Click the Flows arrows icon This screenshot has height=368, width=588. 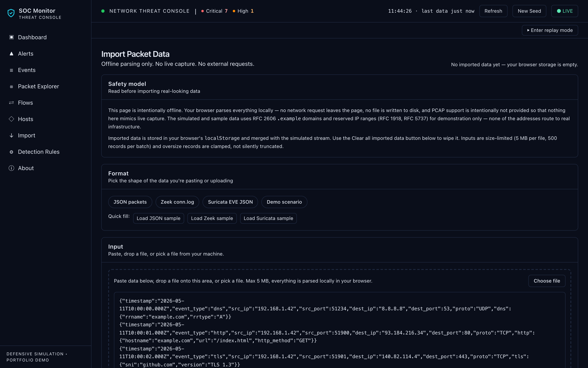point(11,103)
